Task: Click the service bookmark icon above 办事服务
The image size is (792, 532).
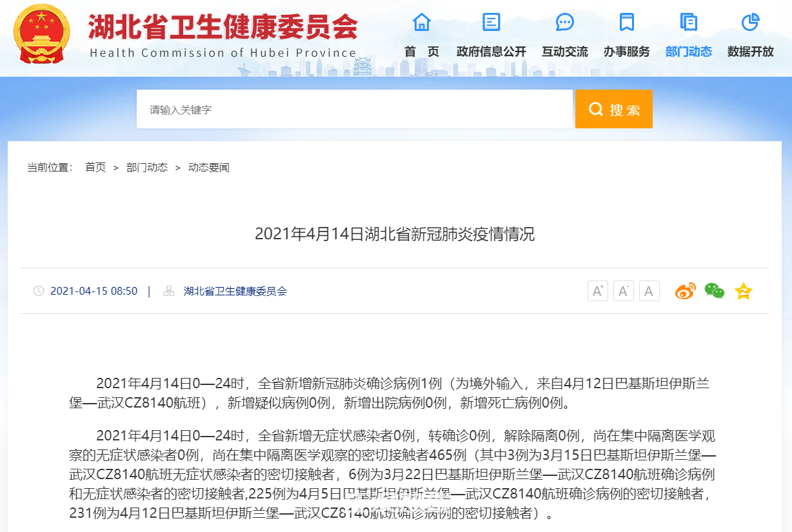Action: (x=626, y=22)
